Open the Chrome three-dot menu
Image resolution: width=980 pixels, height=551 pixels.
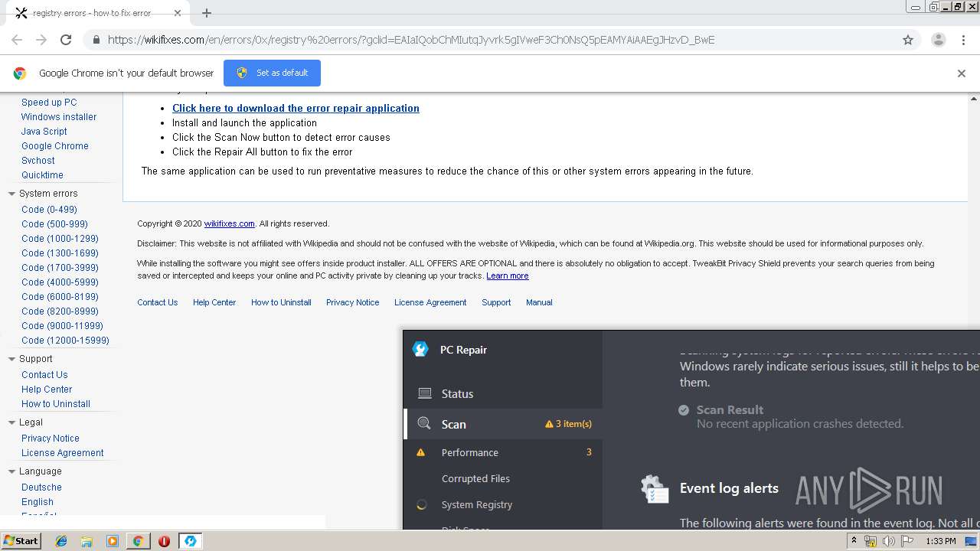[x=963, y=40]
